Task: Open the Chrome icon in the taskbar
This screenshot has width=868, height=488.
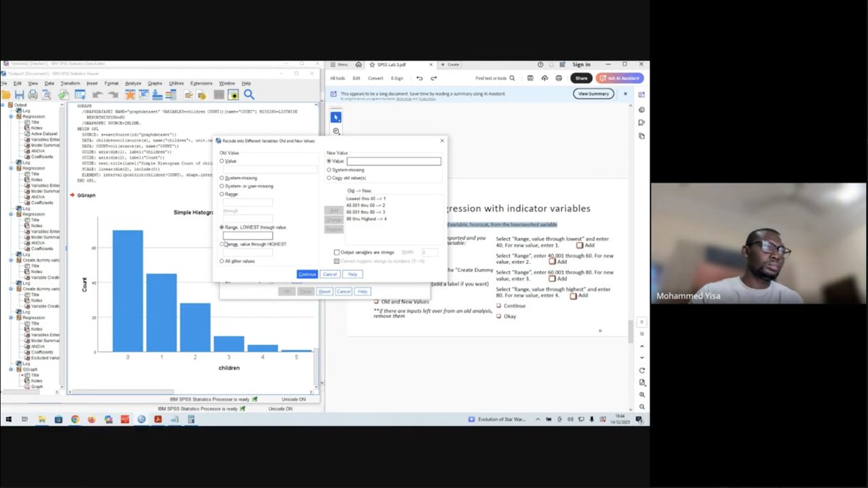Action: coord(75,419)
